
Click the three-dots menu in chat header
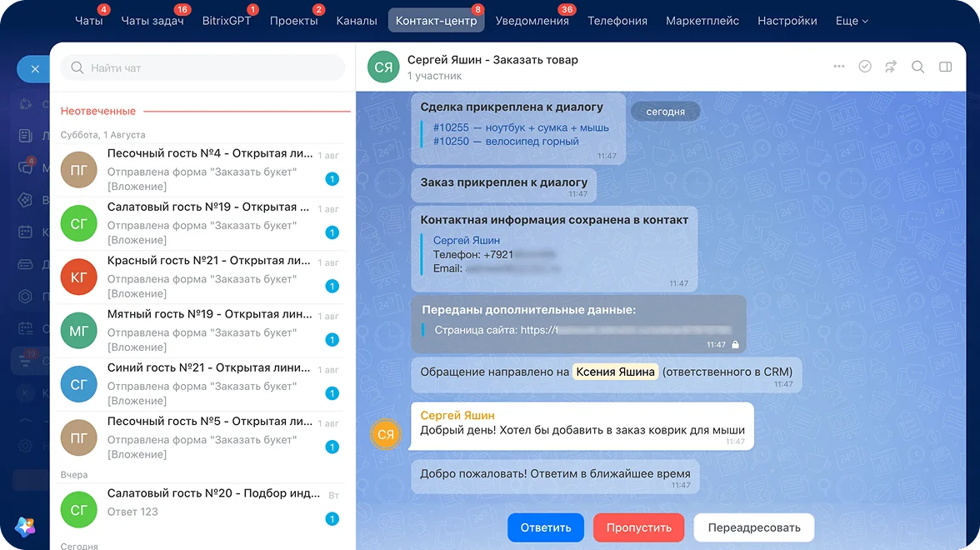point(838,67)
